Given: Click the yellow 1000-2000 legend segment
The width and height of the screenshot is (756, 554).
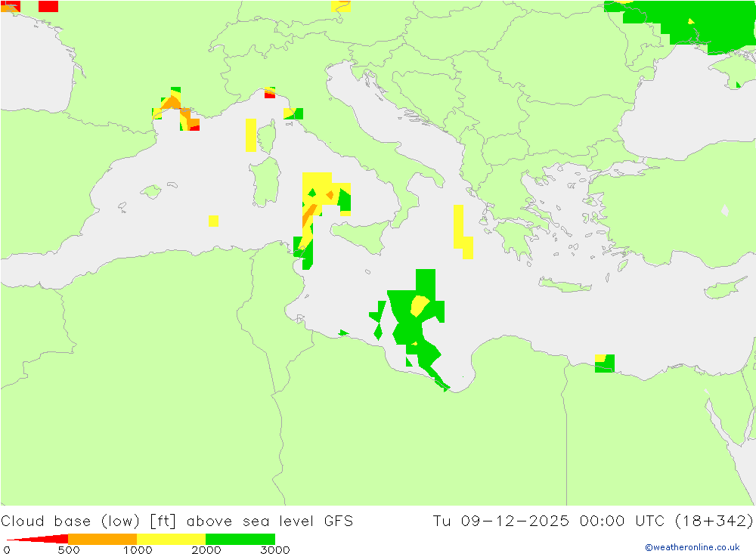Looking at the screenshot, I should tap(171, 539).
